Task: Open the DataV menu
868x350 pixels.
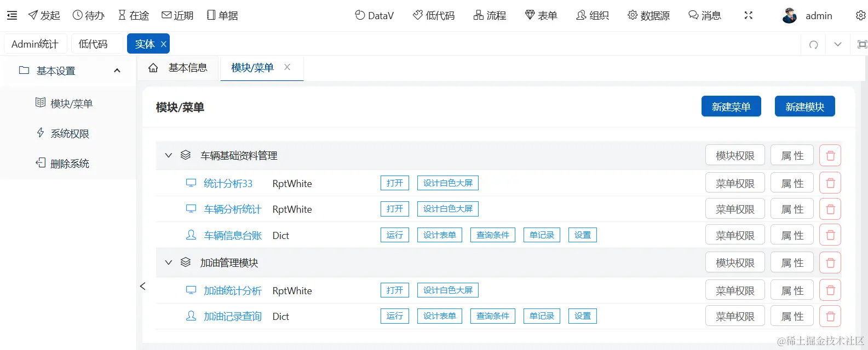Action: click(x=374, y=15)
